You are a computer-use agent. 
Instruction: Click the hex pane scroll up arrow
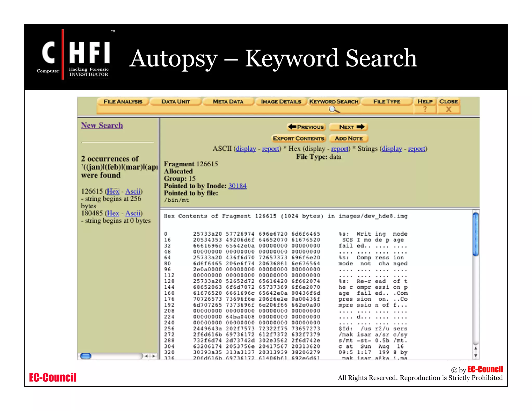click(x=475, y=348)
